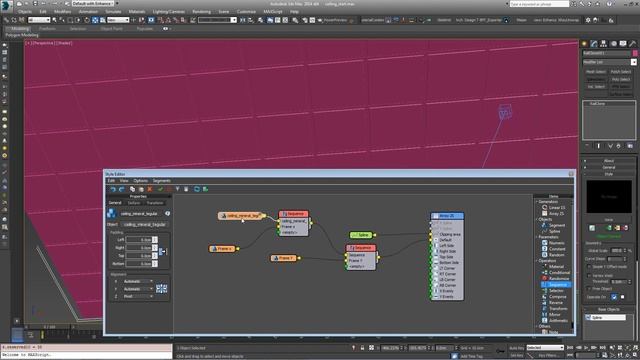Switch to the Transform tab in Properties

[155, 202]
